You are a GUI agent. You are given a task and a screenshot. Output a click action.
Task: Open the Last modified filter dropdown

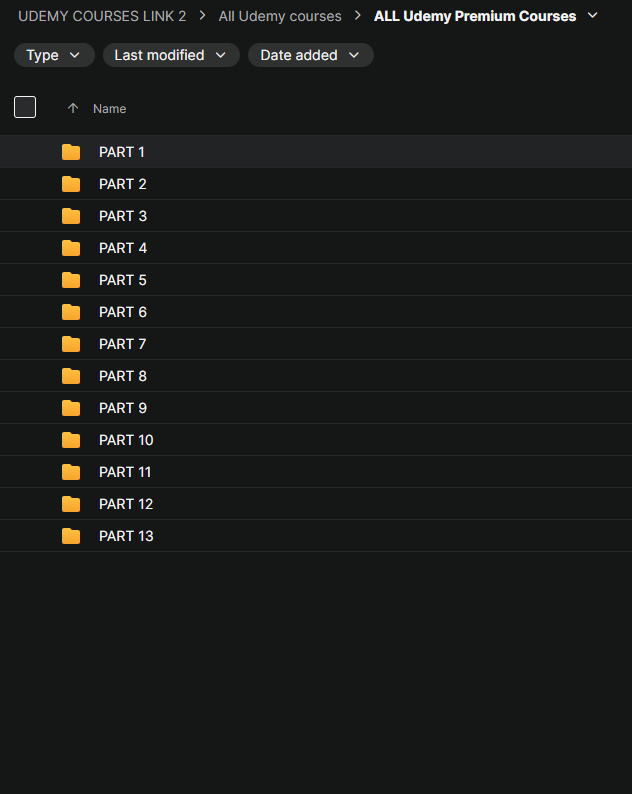(x=171, y=55)
